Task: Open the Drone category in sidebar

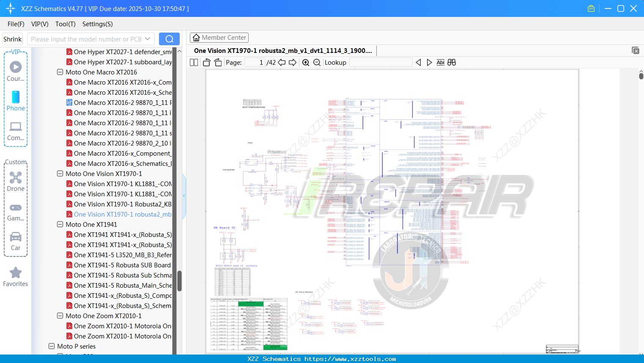Action: 16,181
